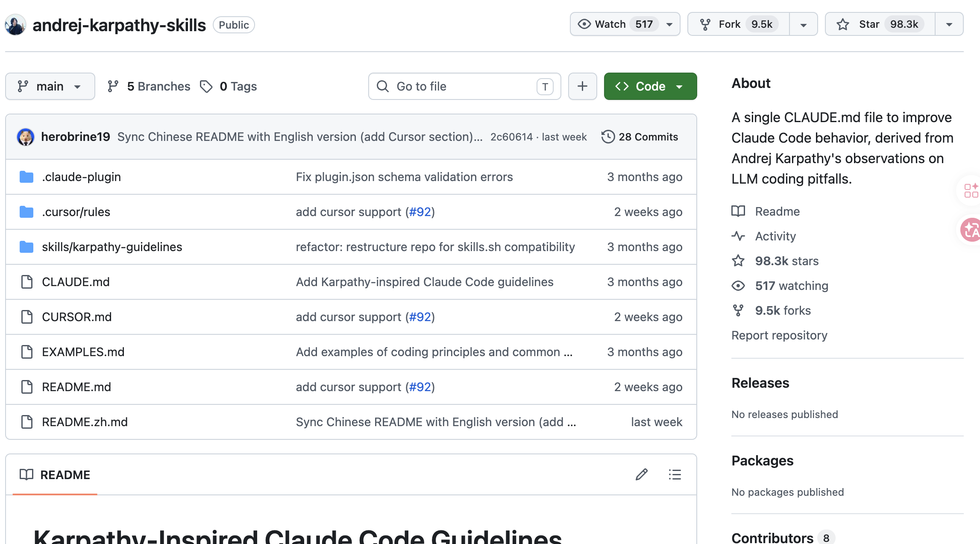Open the andrej-karpathy-skills repository title
980x544 pixels.
119,25
